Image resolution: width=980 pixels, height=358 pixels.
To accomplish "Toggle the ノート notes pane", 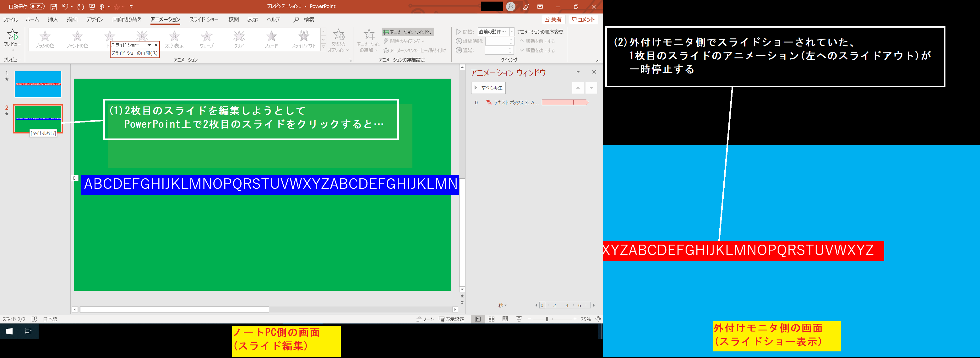I will click(425, 319).
